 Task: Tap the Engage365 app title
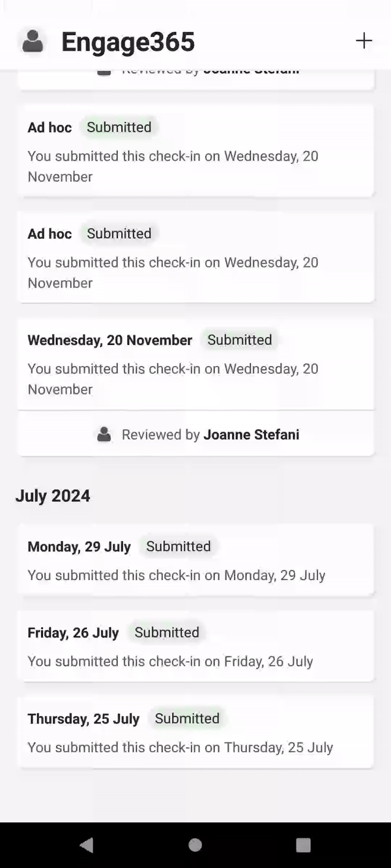(x=128, y=42)
